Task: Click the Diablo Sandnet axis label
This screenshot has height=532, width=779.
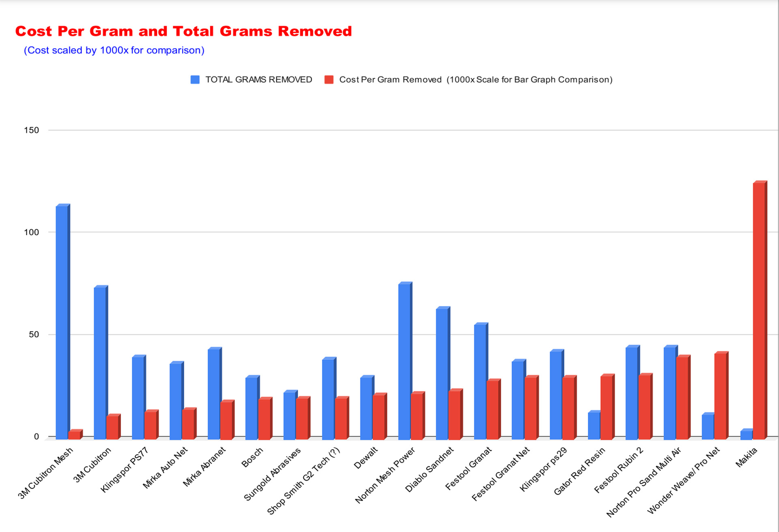Action: tap(430, 470)
